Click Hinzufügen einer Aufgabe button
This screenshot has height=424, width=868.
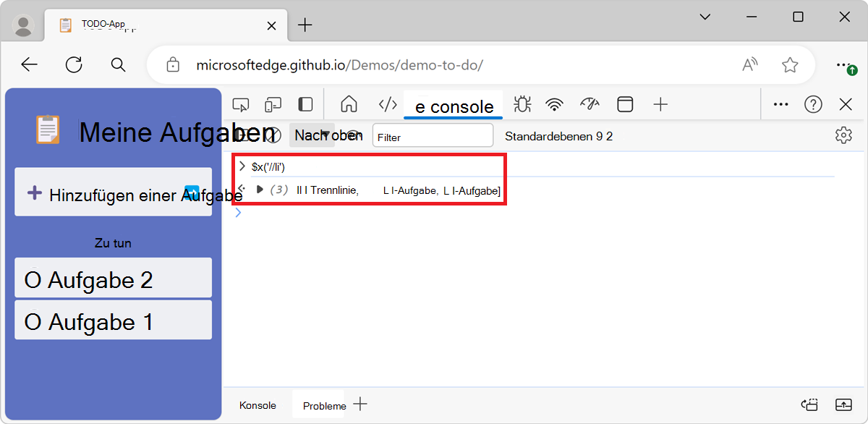pyautogui.click(x=113, y=192)
